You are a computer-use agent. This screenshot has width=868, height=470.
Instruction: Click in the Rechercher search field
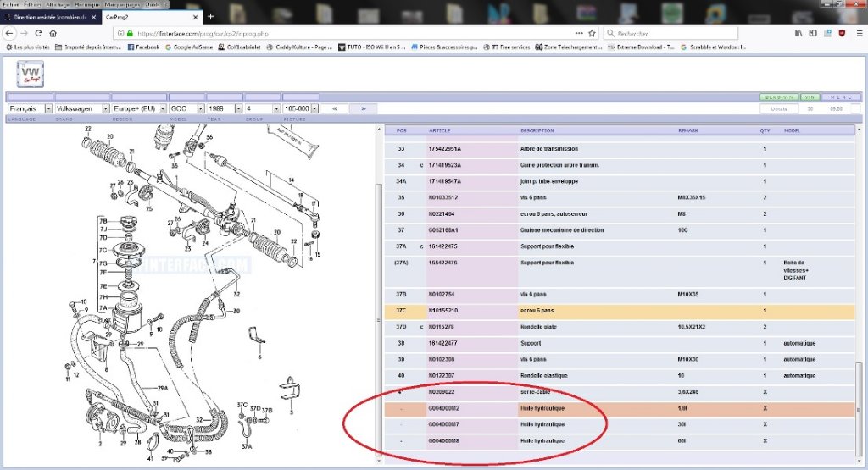point(670,33)
